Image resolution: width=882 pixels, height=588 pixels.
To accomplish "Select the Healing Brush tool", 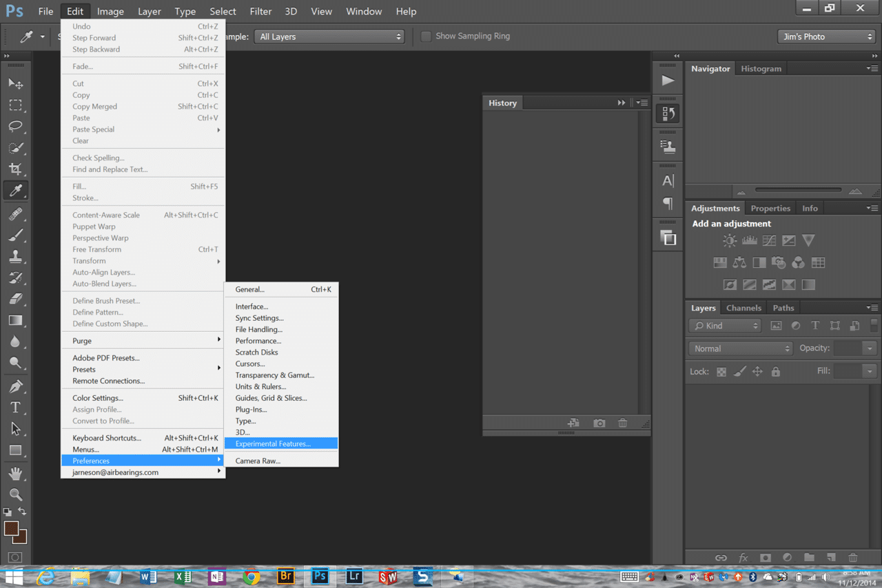I will click(x=15, y=214).
